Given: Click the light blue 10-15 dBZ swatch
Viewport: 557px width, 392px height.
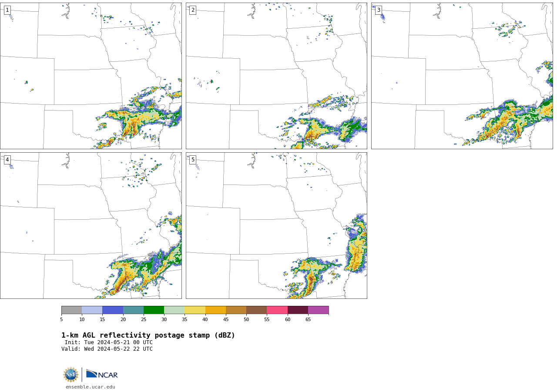Looking at the screenshot, I should pyautogui.click(x=92, y=310).
